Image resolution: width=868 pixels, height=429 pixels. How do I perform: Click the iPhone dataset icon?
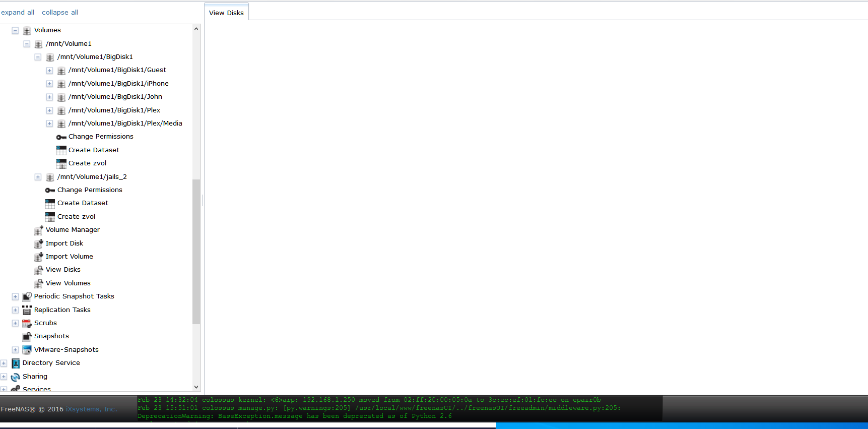tap(61, 84)
